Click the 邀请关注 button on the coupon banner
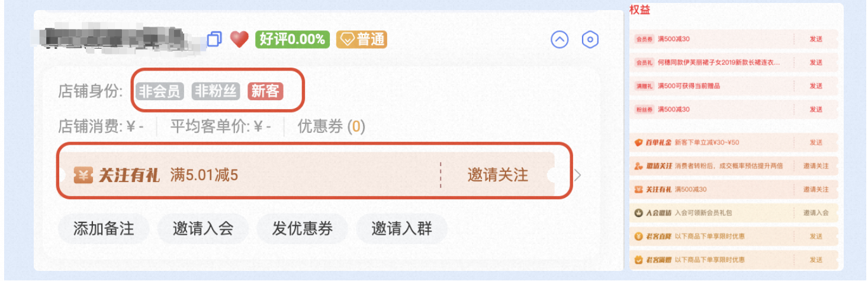Screen dimensions: 868x281 497,175
